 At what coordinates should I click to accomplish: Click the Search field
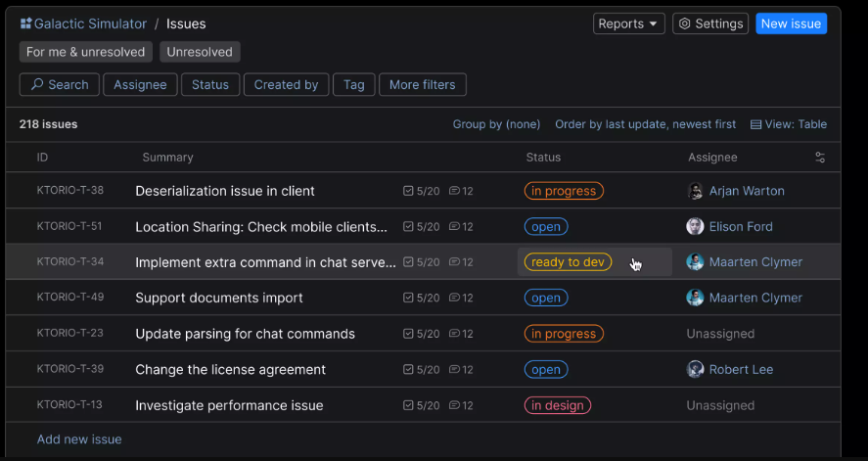[59, 85]
